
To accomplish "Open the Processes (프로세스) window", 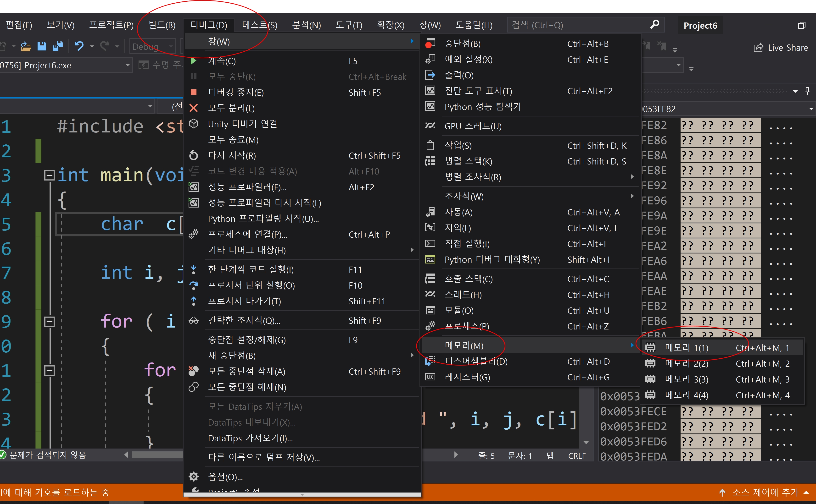I will click(531, 326).
